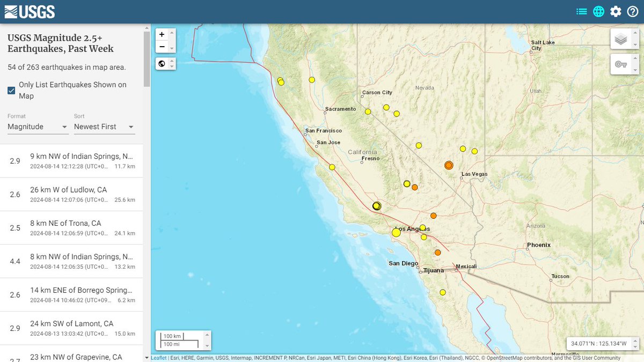
Task: Click the zoom-to-world globe map control
Action: coord(162,64)
